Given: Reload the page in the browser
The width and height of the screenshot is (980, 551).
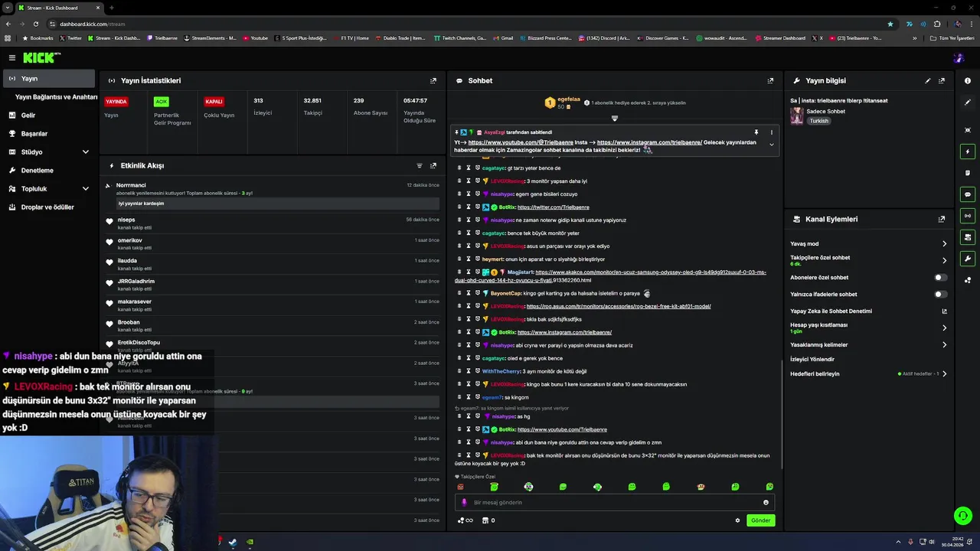Looking at the screenshot, I should pos(36,24).
